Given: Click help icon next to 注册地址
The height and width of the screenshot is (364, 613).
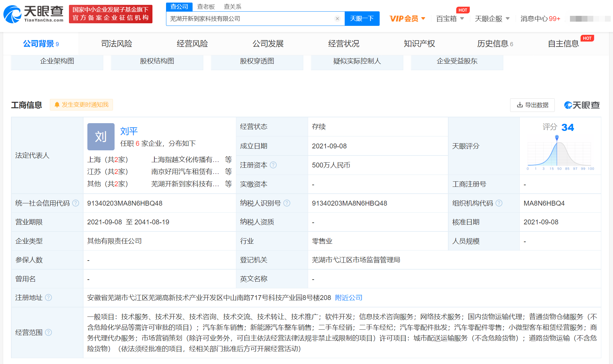Looking at the screenshot, I should click(x=49, y=297).
